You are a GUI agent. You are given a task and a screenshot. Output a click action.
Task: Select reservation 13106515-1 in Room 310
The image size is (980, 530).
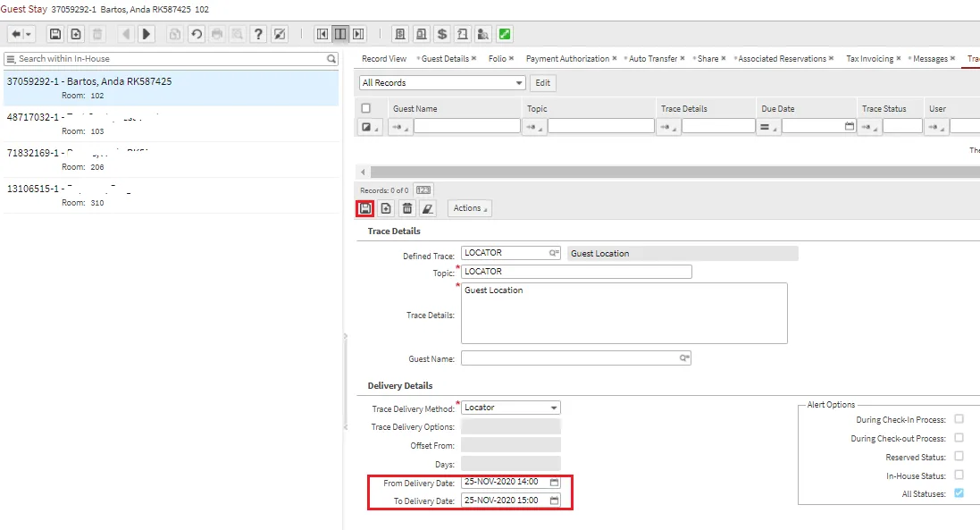pos(171,195)
